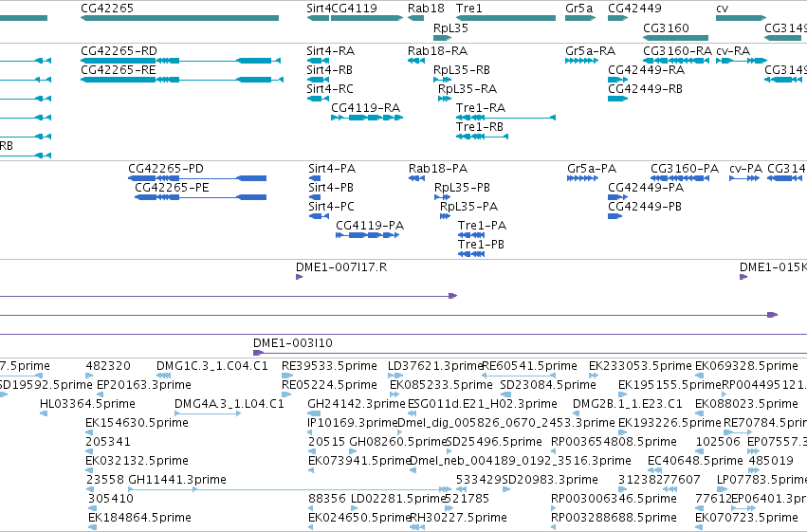
Task: Open transcript RpL35-RB
Action: pos(442,80)
